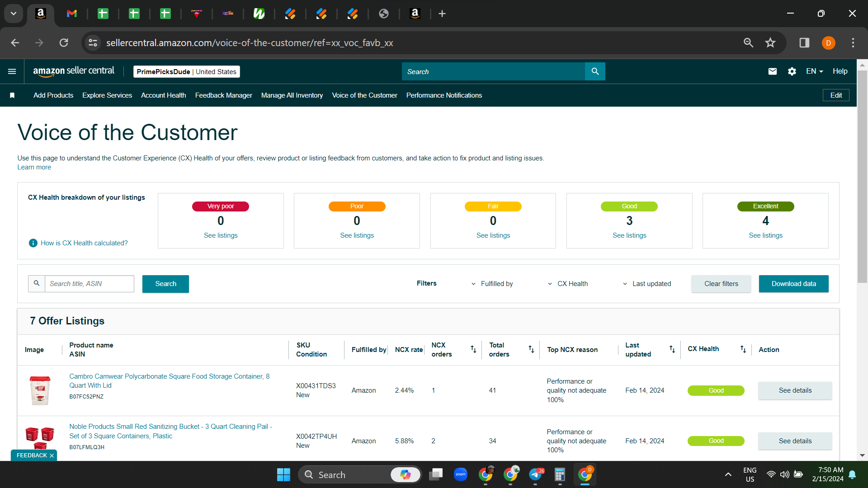The width and height of the screenshot is (868, 488).
Task: Go to Account Health
Action: [164, 95]
